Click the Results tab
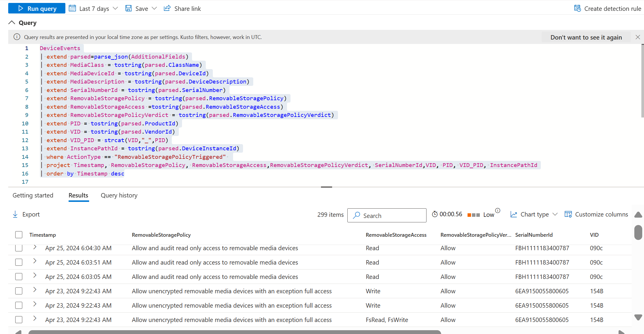 (x=78, y=195)
